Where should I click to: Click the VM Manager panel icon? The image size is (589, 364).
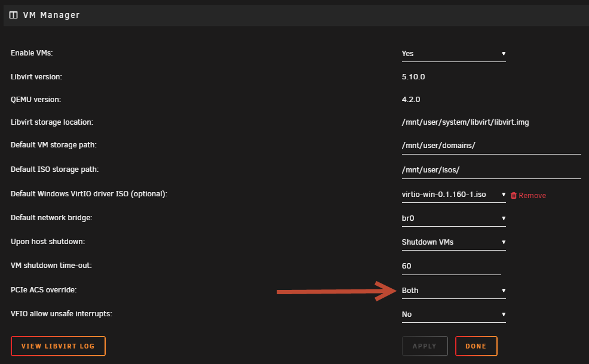click(x=14, y=15)
